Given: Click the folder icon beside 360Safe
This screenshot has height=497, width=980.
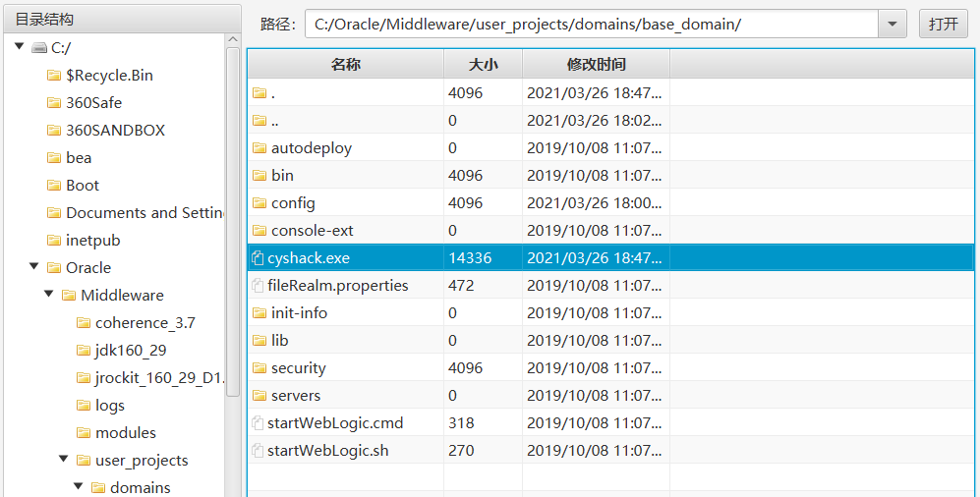Looking at the screenshot, I should [54, 103].
